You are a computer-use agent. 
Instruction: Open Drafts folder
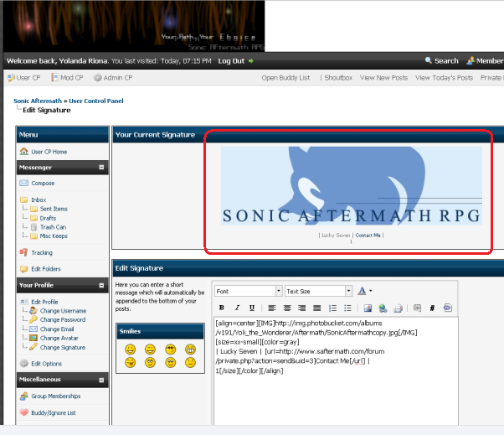coord(48,218)
